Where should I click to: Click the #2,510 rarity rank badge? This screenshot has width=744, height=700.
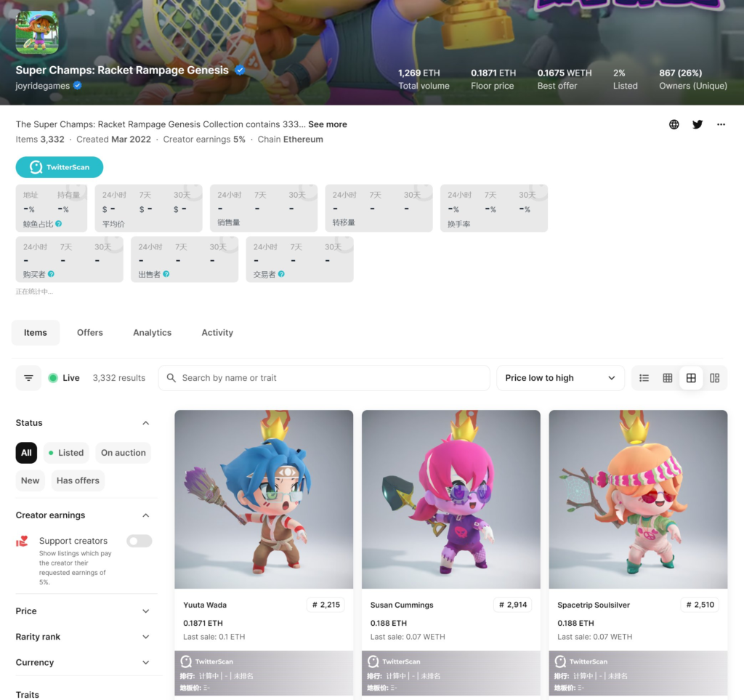(700, 605)
